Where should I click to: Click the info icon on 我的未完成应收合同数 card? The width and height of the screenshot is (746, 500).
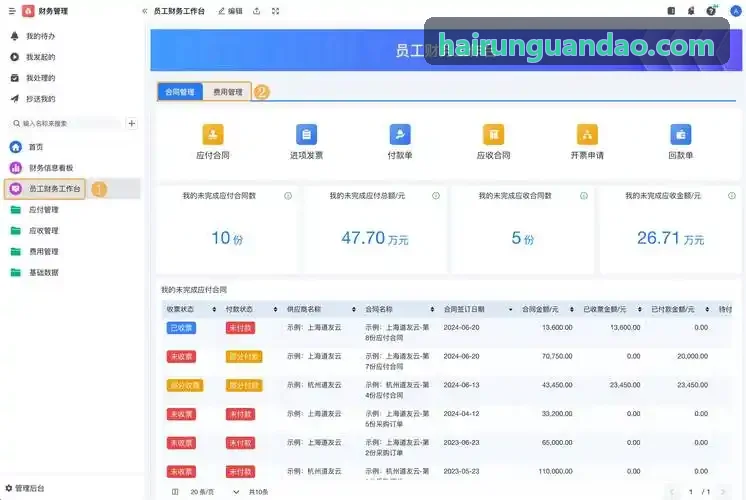click(584, 196)
